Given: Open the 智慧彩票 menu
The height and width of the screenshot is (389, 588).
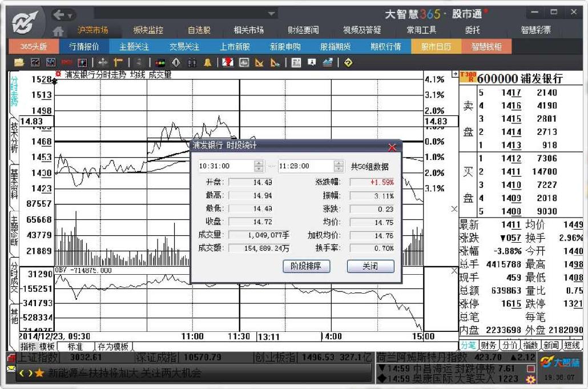Looking at the screenshot, I should click(535, 30).
